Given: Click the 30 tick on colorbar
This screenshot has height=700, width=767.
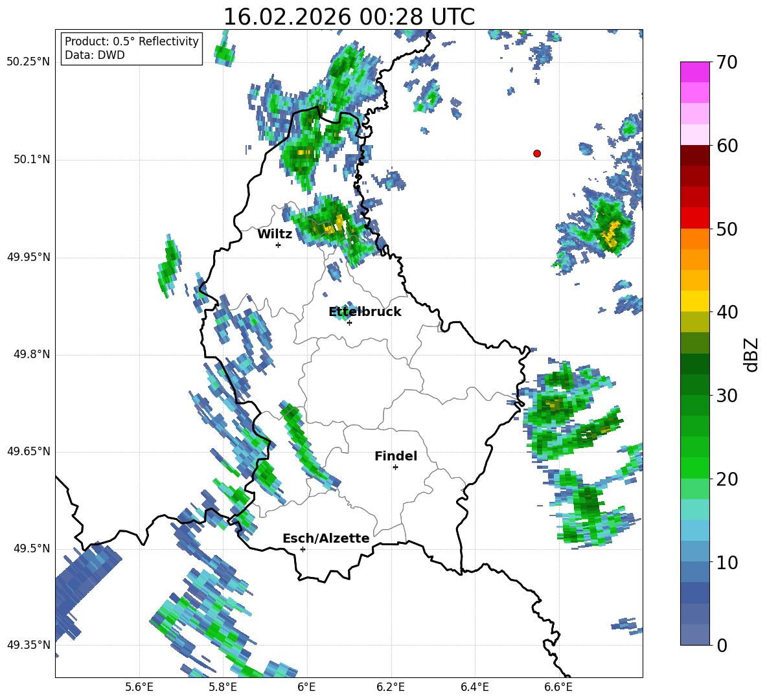Looking at the screenshot, I should 727,396.
